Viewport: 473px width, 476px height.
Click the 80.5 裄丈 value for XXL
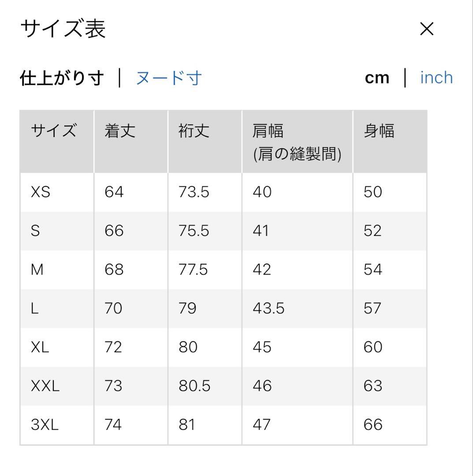194,386
